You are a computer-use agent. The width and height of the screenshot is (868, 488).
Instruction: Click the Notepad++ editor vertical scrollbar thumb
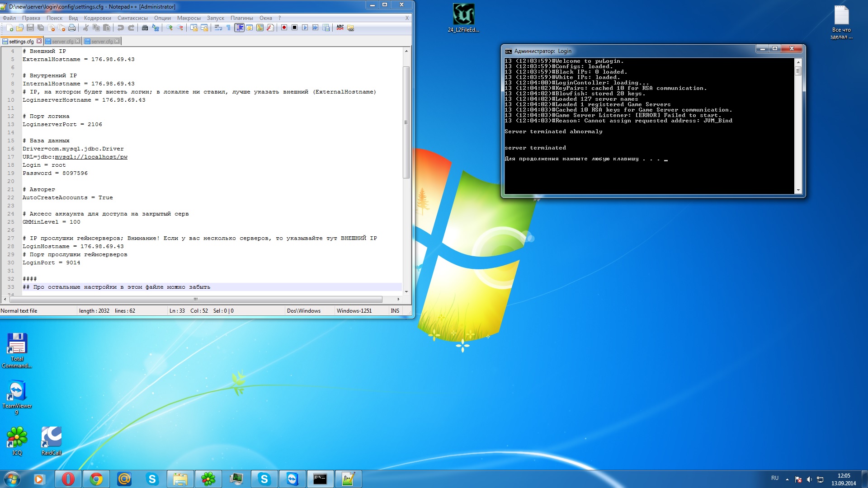pos(406,122)
